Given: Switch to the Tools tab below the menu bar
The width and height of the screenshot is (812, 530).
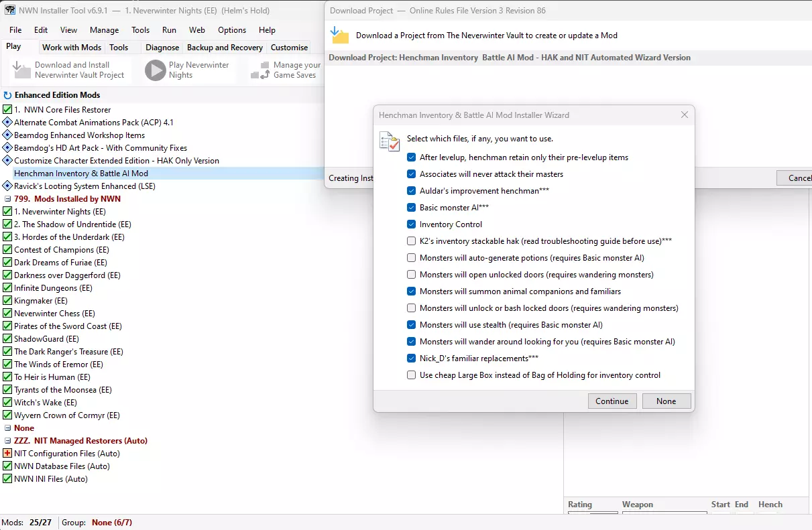Looking at the screenshot, I should pyautogui.click(x=119, y=48).
